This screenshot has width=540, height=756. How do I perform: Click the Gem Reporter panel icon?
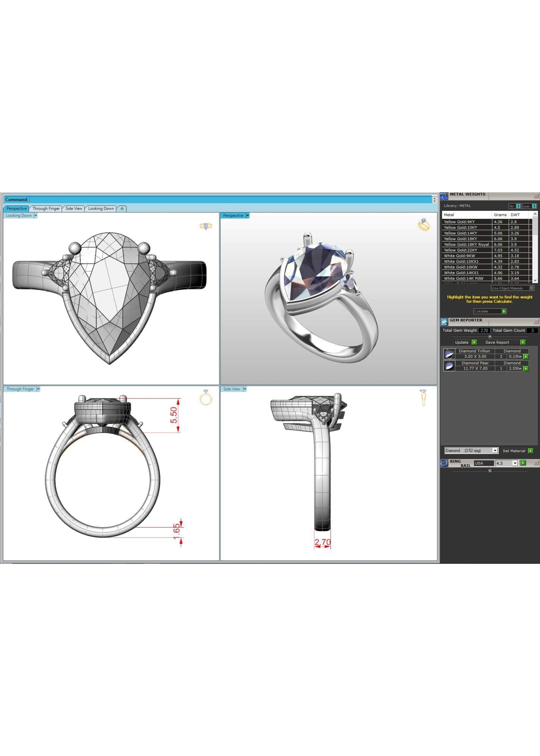tap(444, 322)
